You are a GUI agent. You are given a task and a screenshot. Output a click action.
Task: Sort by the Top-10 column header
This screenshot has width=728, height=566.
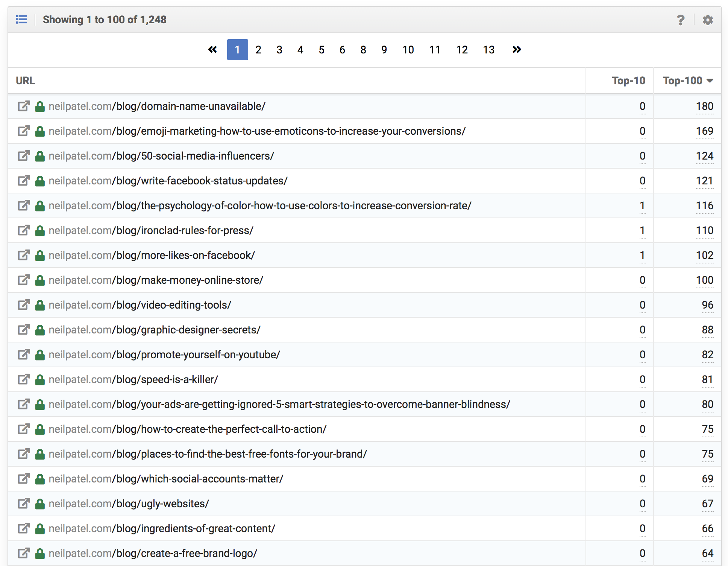pos(628,81)
